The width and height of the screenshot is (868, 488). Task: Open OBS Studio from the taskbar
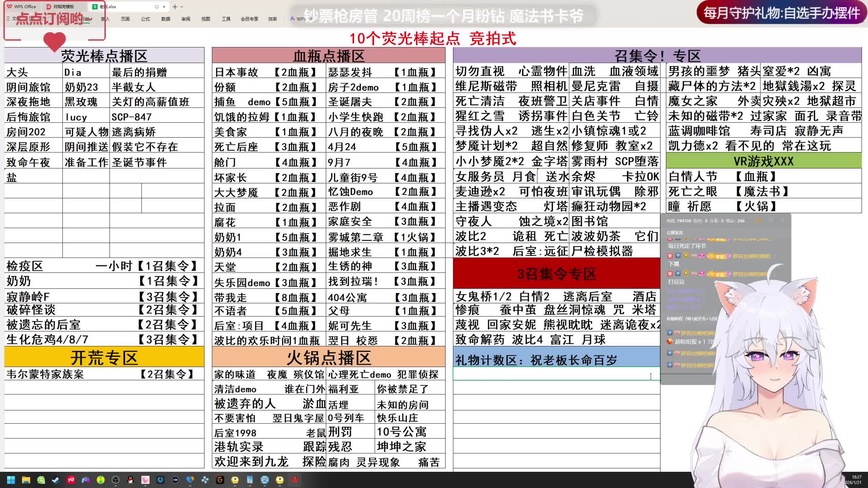click(x=116, y=480)
